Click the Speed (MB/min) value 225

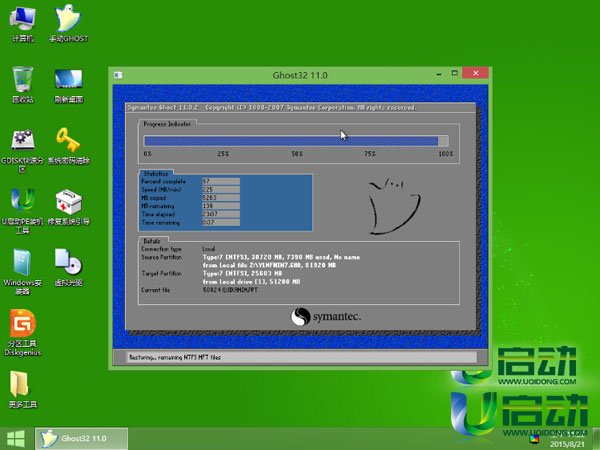[221, 189]
